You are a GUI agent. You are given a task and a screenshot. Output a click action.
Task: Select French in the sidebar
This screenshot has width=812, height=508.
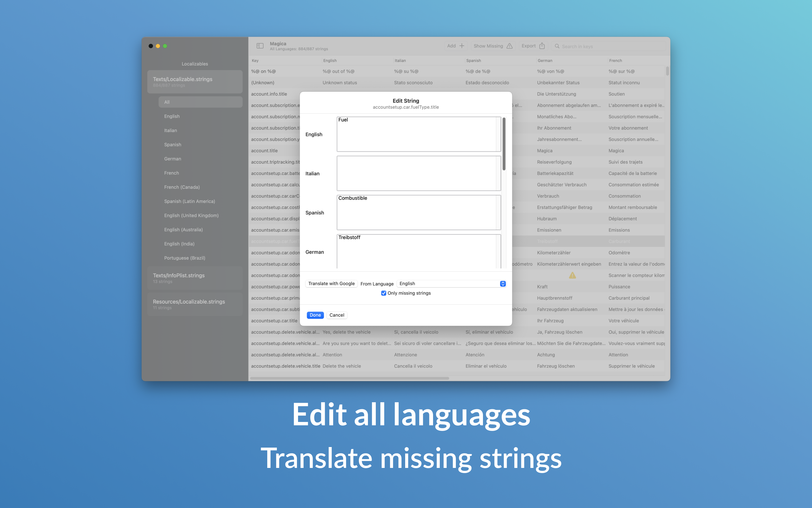click(171, 173)
